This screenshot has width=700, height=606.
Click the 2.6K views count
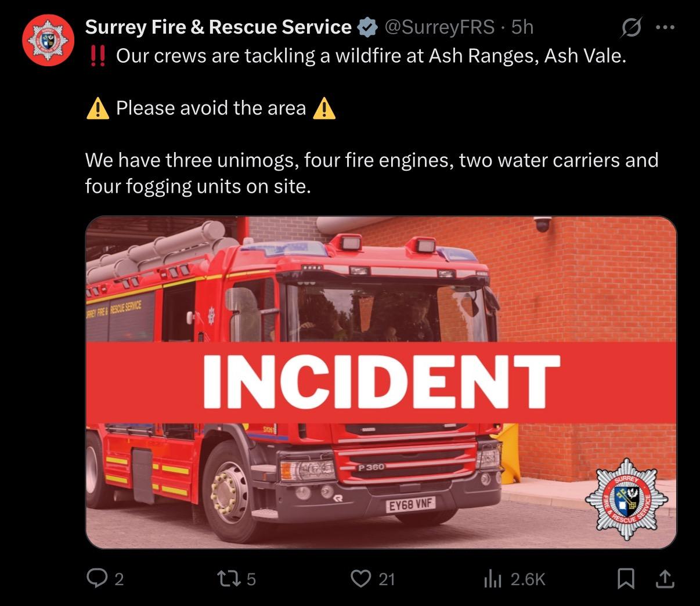click(528, 579)
